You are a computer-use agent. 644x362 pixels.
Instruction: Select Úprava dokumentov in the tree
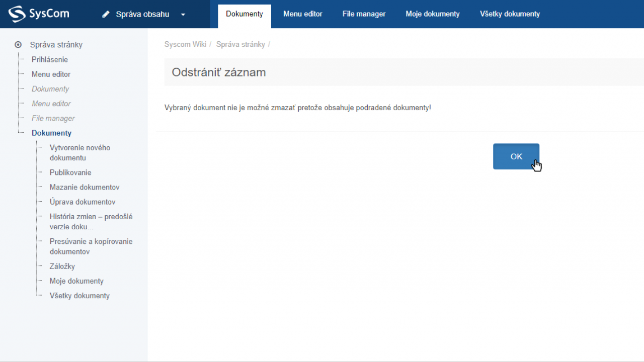[x=83, y=202]
